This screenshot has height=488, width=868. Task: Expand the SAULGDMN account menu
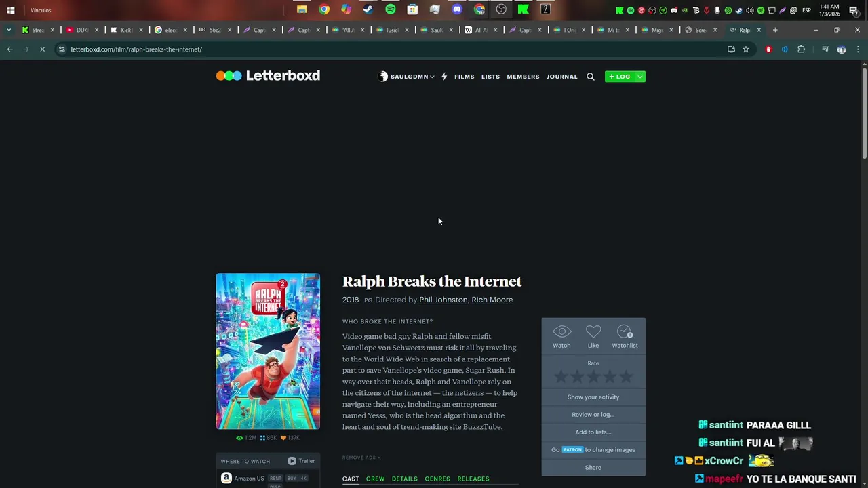coord(407,77)
